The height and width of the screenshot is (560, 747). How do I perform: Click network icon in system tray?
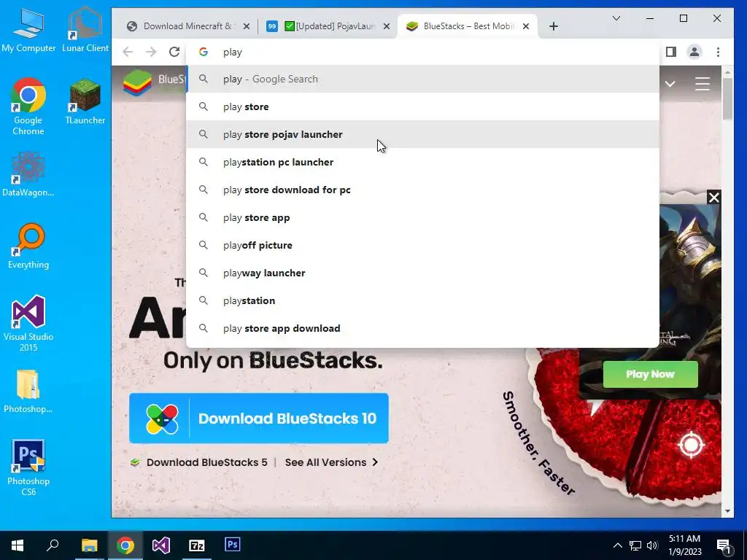coord(635,545)
